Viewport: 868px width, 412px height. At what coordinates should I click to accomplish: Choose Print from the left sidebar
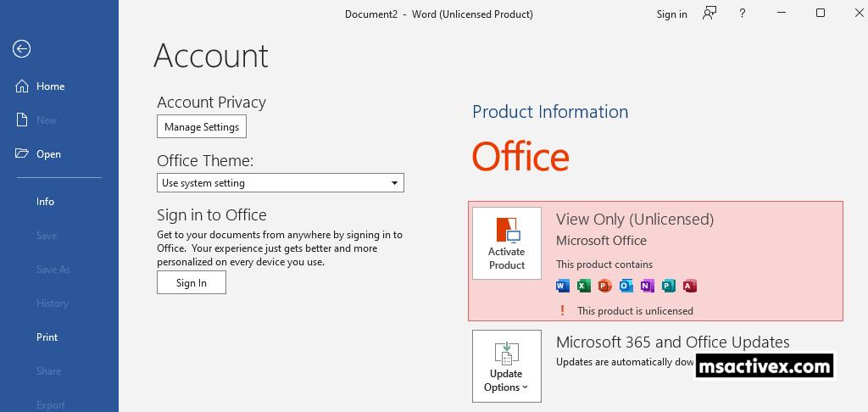coord(47,337)
